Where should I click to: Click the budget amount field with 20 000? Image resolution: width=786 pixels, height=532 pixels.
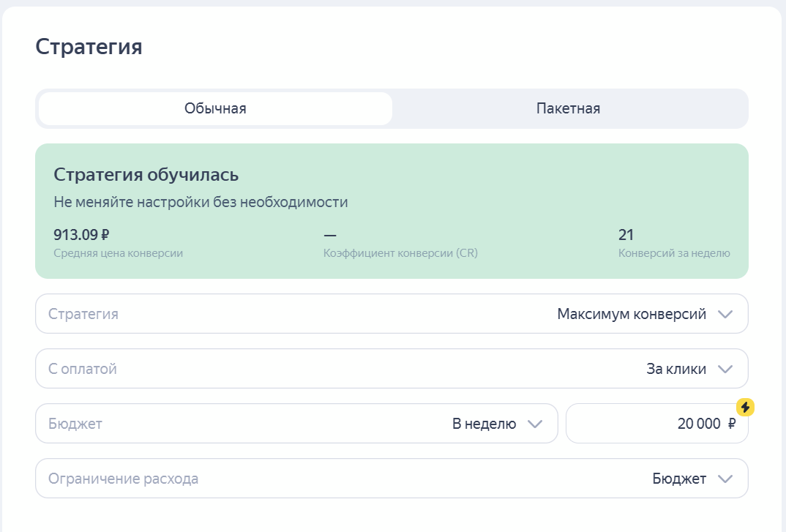(x=656, y=423)
